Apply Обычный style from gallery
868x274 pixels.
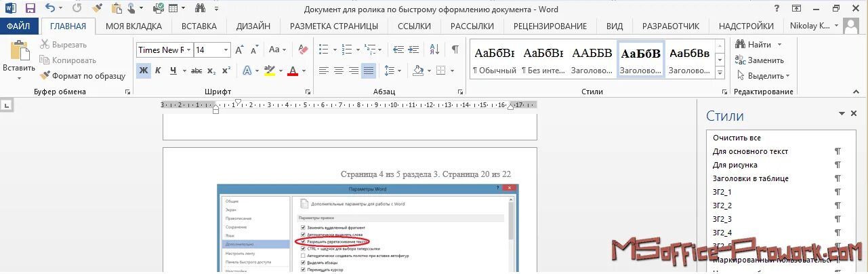pyautogui.click(x=494, y=59)
